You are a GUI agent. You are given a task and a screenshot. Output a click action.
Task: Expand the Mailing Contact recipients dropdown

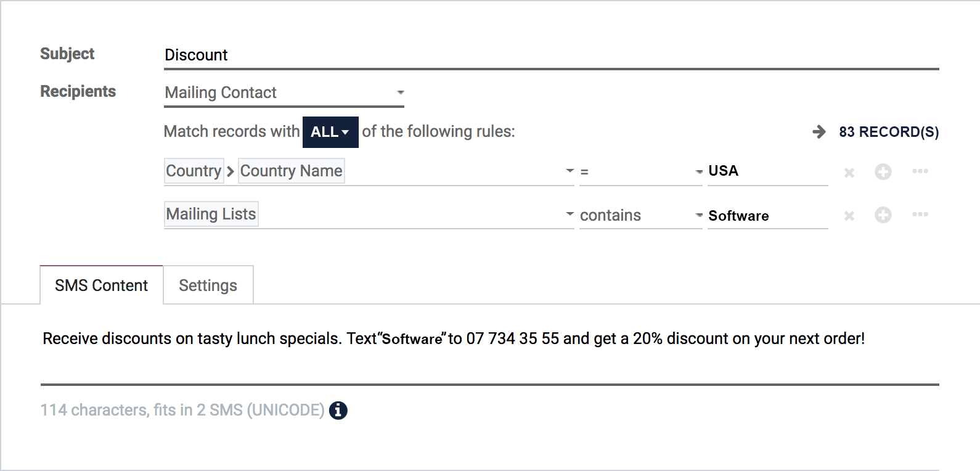pos(284,93)
